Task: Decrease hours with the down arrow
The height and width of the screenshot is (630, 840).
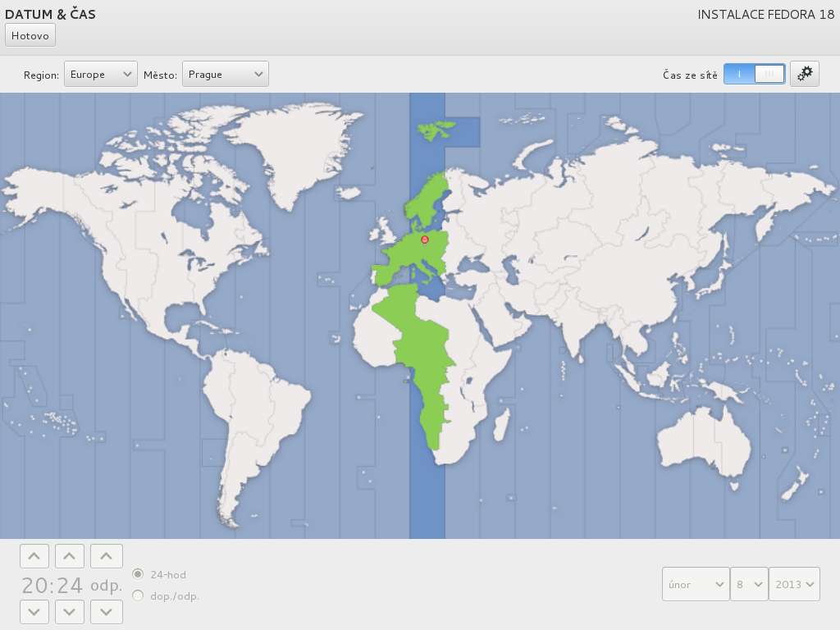Action: pos(34,612)
